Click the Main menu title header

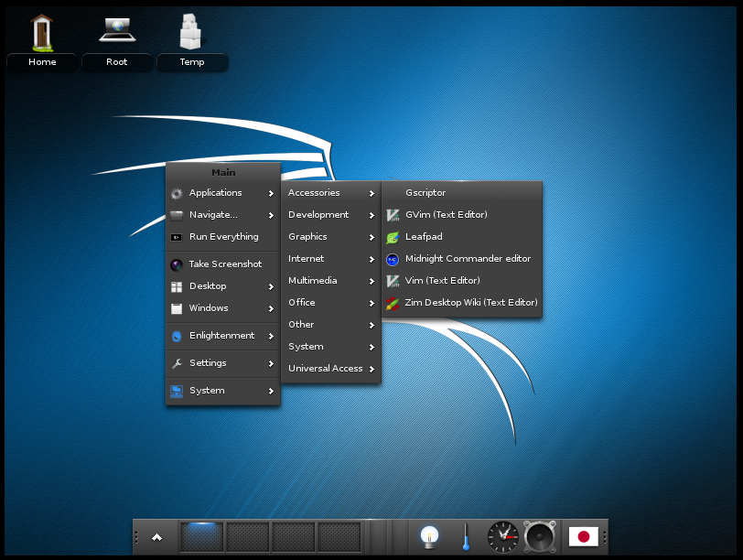223,172
